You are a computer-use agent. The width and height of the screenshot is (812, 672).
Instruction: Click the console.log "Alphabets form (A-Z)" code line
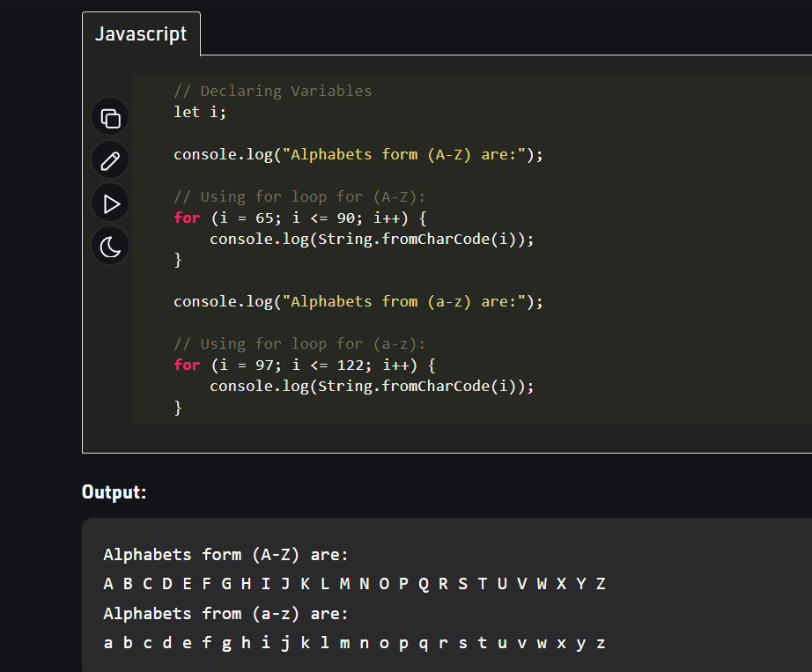click(x=358, y=154)
